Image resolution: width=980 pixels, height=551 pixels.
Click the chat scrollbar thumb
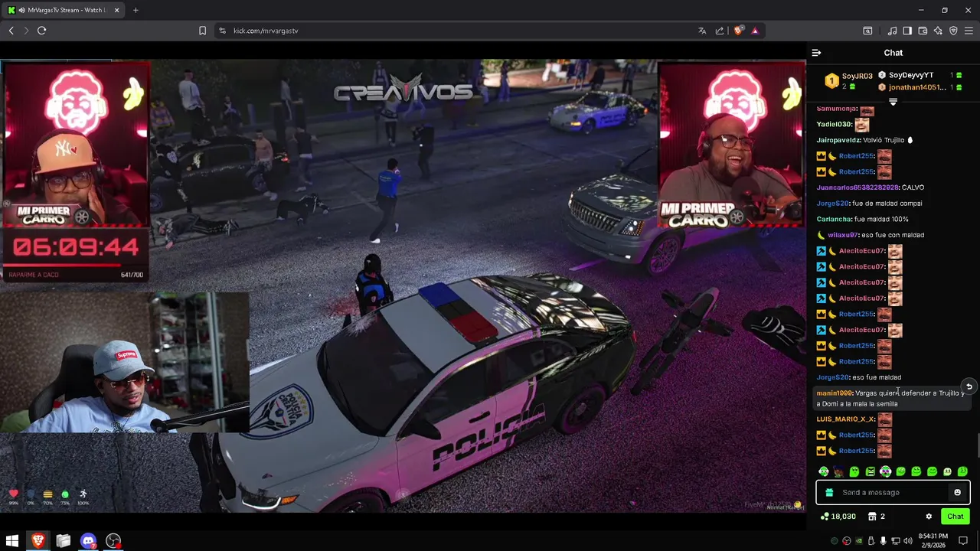click(977, 445)
